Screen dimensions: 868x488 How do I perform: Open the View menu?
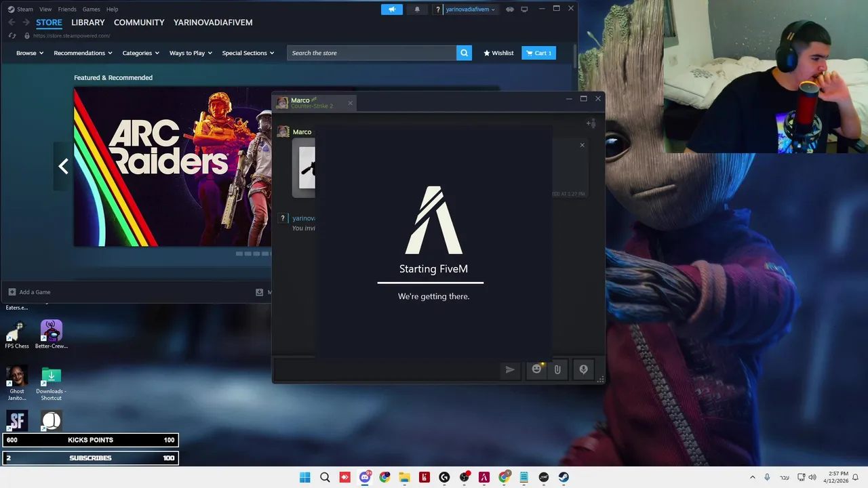click(x=45, y=9)
